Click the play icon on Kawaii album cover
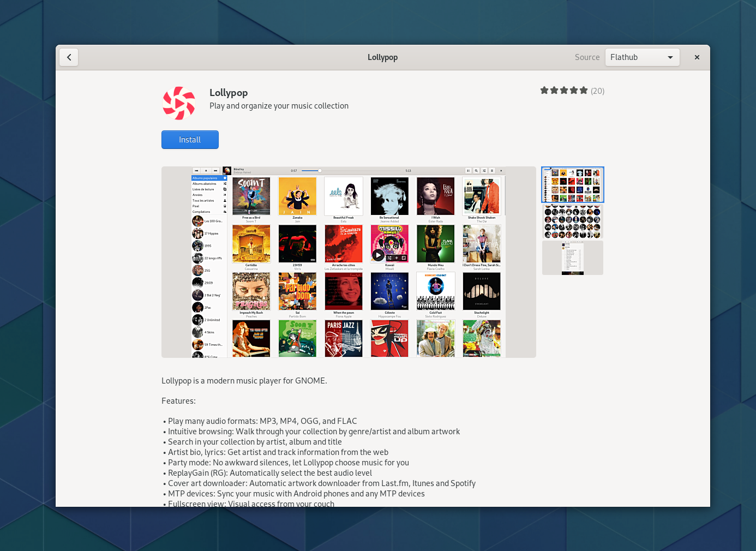This screenshot has height=551, width=756. (378, 255)
